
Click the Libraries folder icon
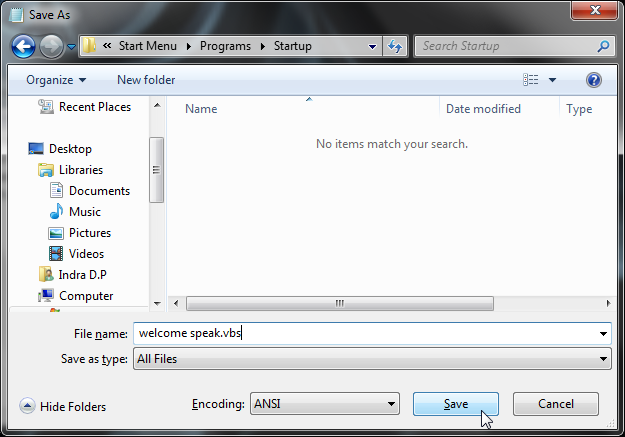click(46, 170)
